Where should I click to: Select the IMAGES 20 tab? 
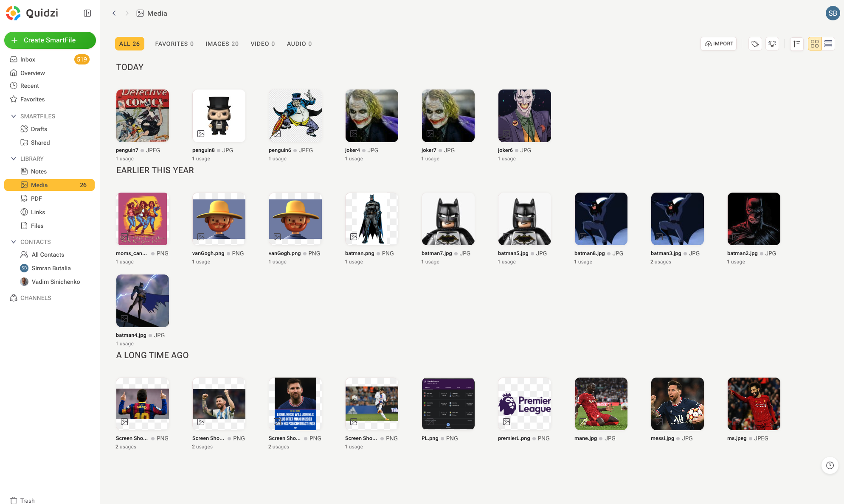pyautogui.click(x=222, y=44)
